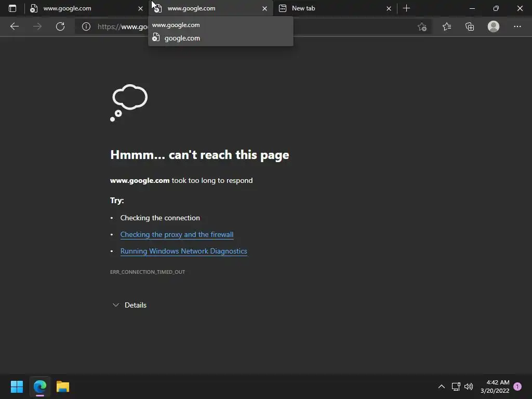Close the second www.google.com tab
This screenshot has height=399, width=532.
264,8
